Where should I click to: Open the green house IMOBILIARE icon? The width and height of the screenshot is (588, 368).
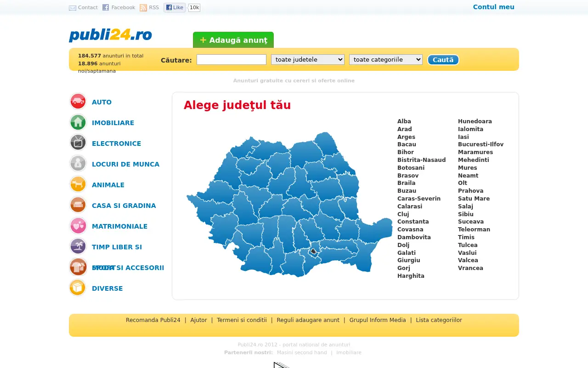[x=78, y=122]
